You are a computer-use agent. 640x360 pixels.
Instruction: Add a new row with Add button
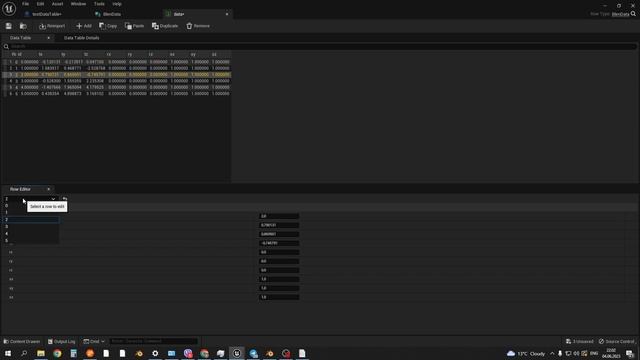(84, 26)
